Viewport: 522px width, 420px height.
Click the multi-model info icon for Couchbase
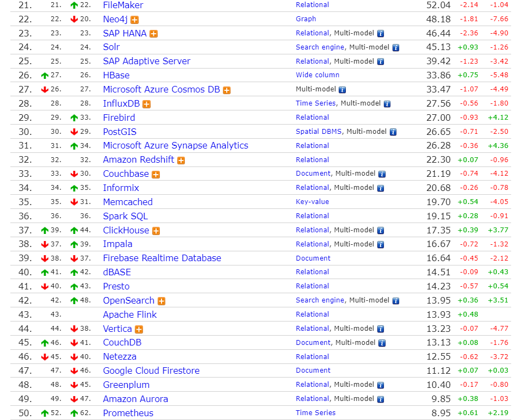point(382,174)
